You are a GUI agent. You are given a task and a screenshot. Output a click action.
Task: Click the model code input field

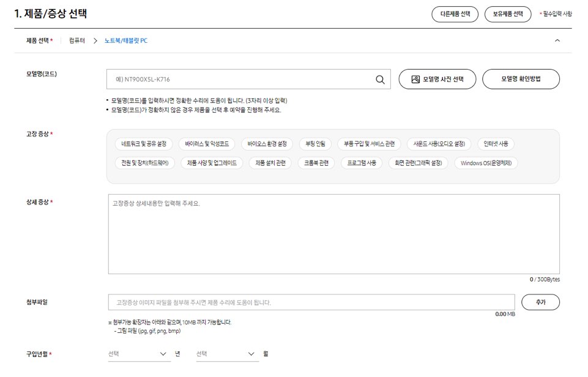pyautogui.click(x=245, y=79)
